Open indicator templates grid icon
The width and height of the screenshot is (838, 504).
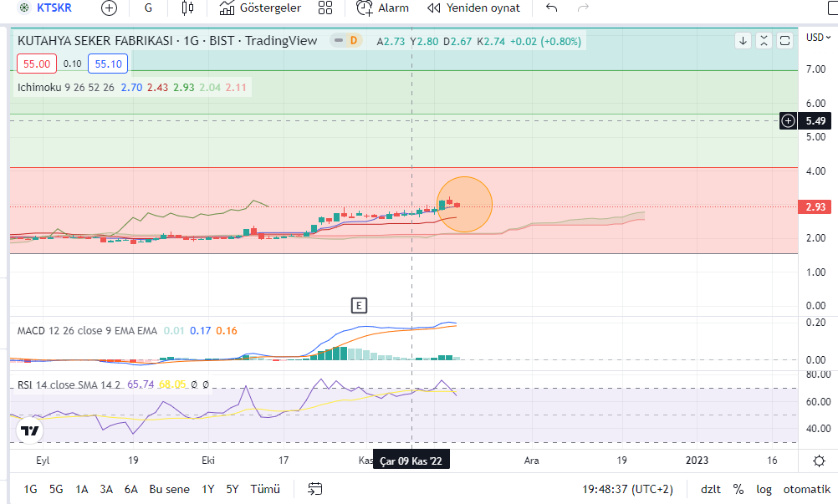(325, 8)
